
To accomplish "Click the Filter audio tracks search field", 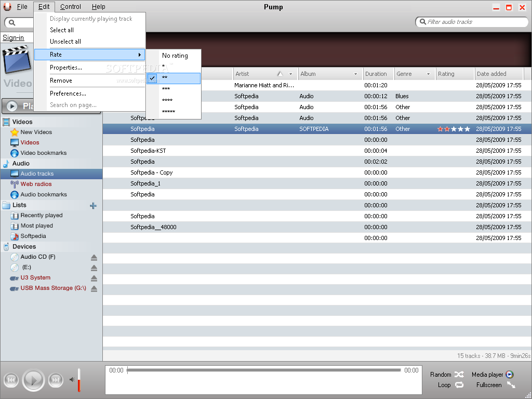I will [x=472, y=22].
